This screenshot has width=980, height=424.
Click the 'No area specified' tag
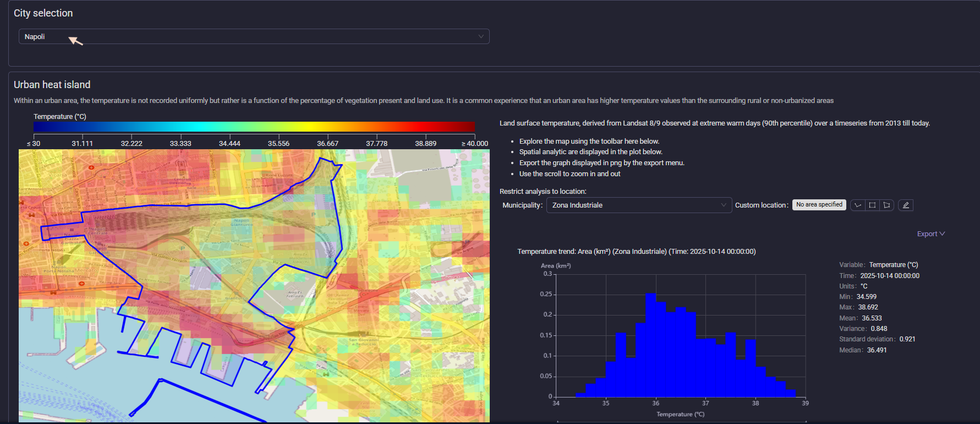[819, 205]
